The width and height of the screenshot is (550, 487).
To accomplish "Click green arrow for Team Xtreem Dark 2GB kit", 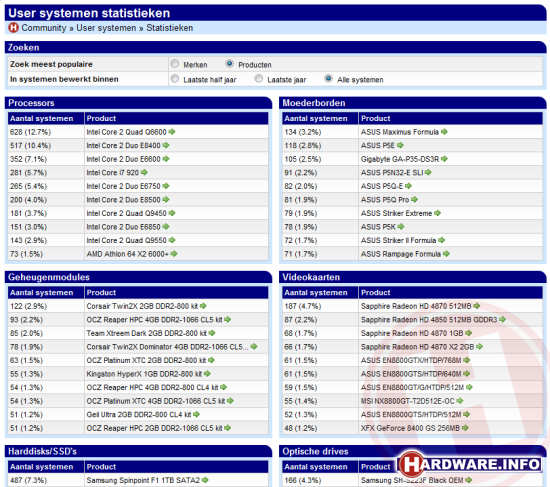I will pos(212,333).
